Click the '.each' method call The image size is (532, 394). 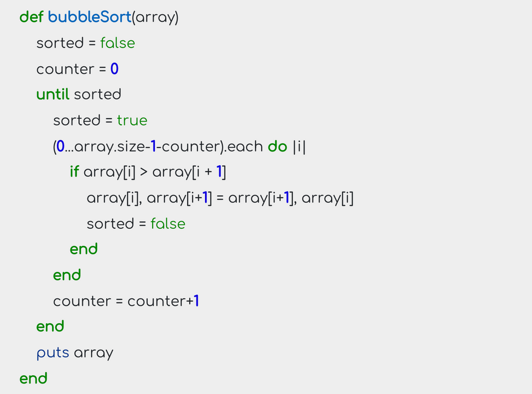click(244, 147)
